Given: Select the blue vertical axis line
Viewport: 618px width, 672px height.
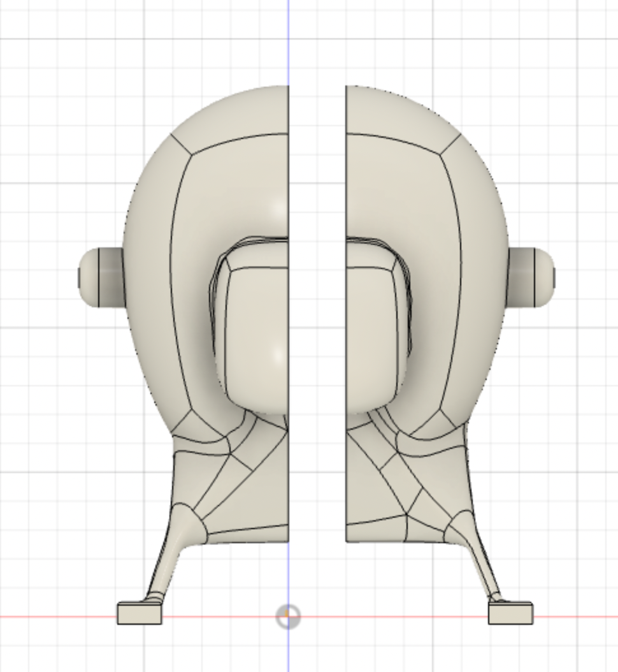Looking at the screenshot, I should pyautogui.click(x=288, y=38).
